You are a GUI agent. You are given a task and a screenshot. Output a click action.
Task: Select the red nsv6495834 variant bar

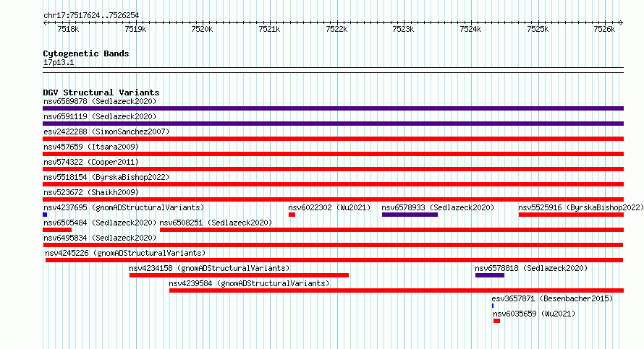coord(333,245)
